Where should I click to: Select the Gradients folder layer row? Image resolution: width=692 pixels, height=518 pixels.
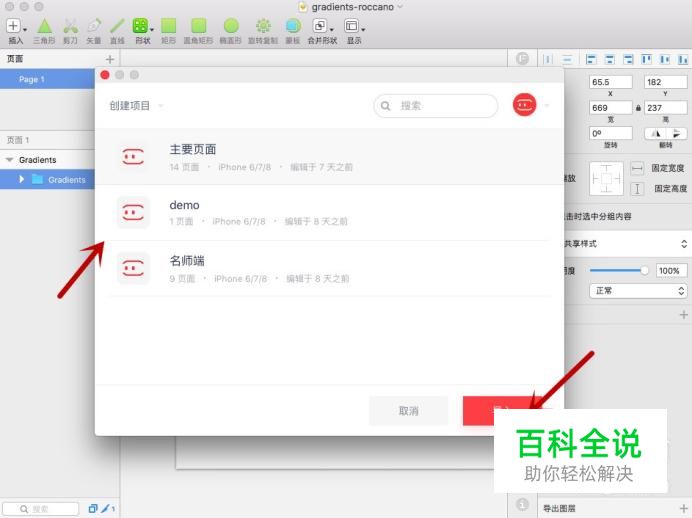47,180
